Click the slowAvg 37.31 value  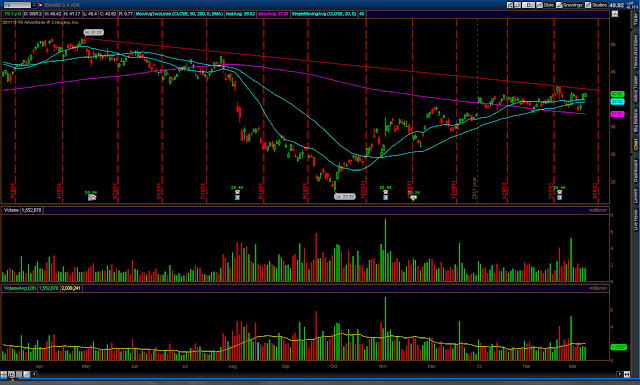coord(273,14)
